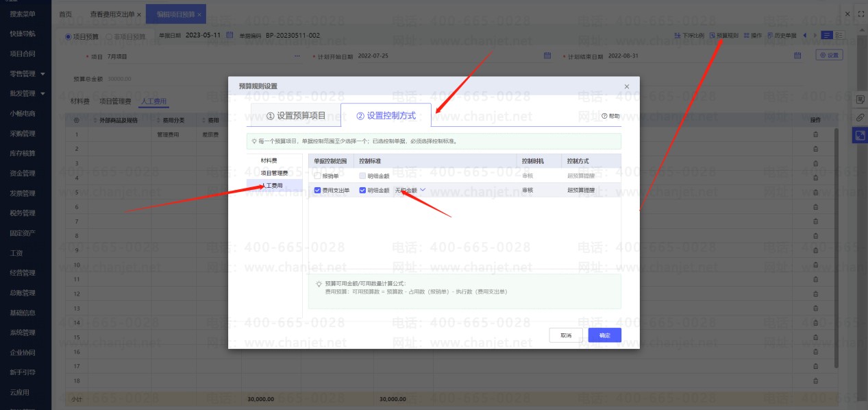868x410 pixels.
Task: Switch to background 项目管理费 tab
Action: point(115,101)
